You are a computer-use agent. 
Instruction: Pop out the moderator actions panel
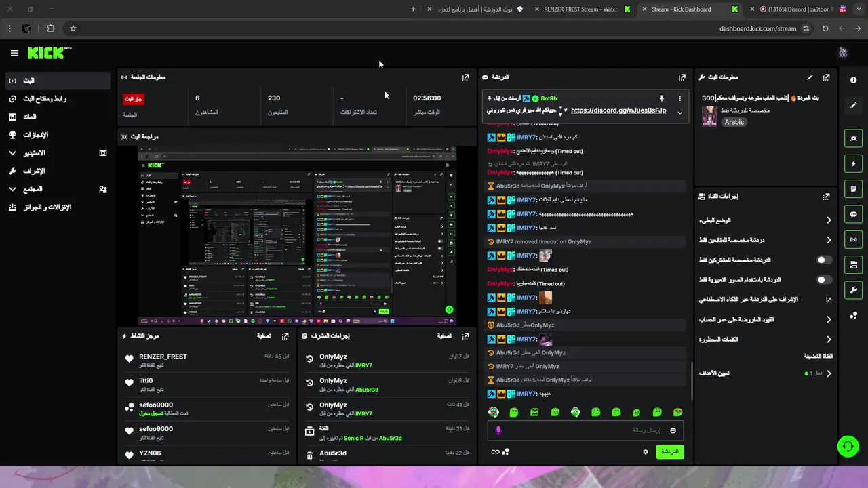coord(465,335)
